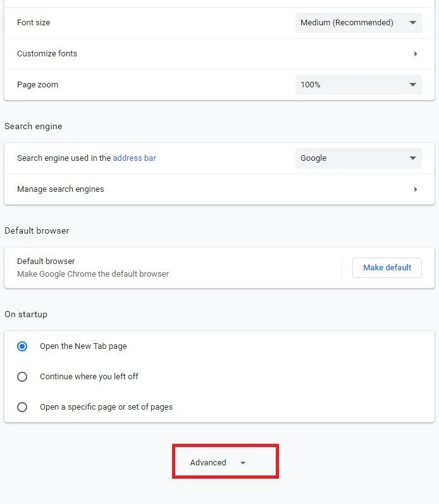Click the caret arrow in Font size dropdown

412,23
